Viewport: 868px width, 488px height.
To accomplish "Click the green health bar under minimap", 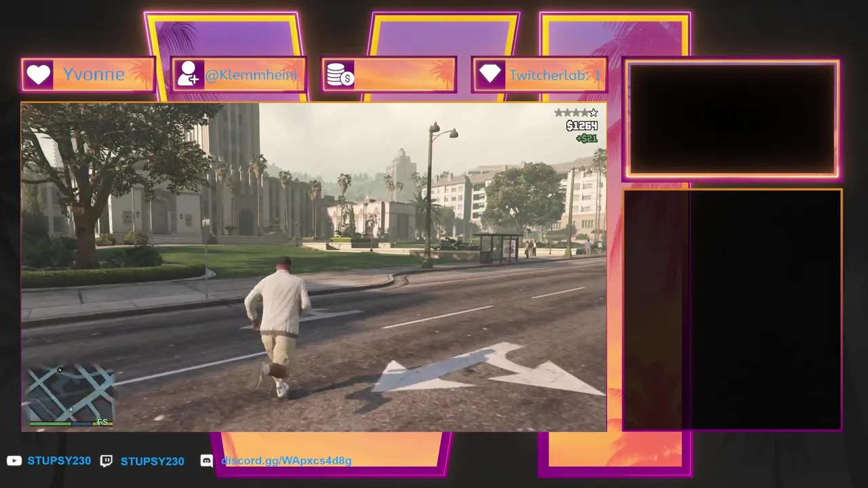I will tap(50, 424).
